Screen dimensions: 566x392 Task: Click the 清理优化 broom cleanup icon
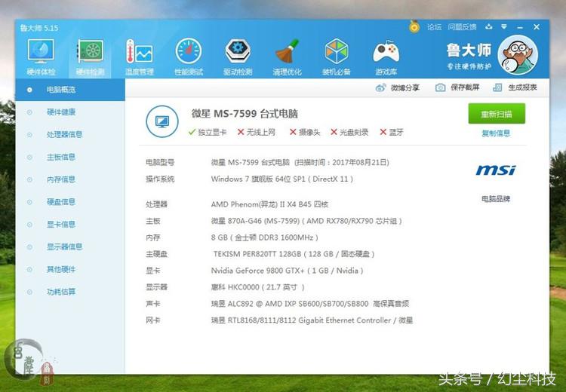(x=287, y=57)
